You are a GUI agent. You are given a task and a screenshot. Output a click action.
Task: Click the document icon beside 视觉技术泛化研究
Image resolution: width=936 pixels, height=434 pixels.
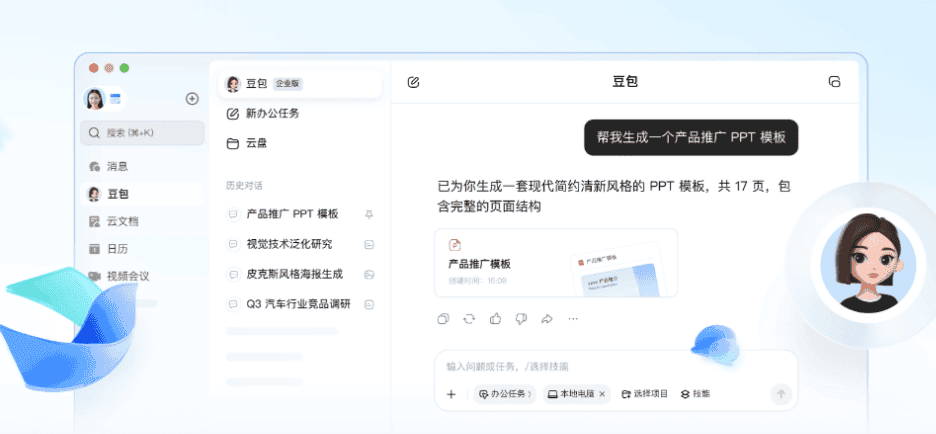[369, 244]
